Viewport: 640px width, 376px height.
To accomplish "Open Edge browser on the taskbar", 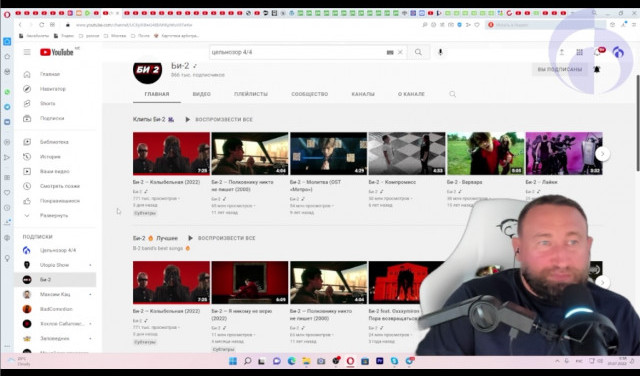I will pos(291,361).
